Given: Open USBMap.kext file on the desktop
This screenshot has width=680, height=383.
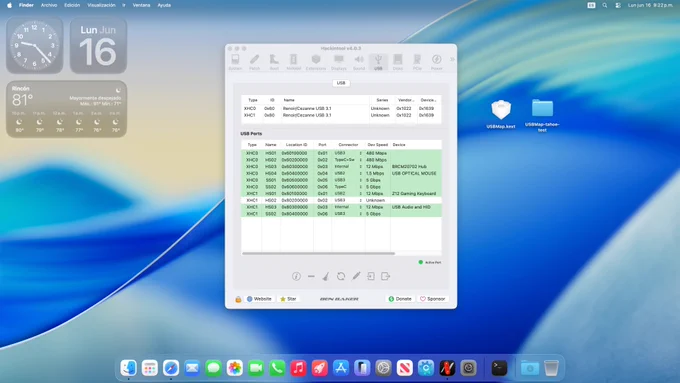Looking at the screenshot, I should click(x=501, y=114).
